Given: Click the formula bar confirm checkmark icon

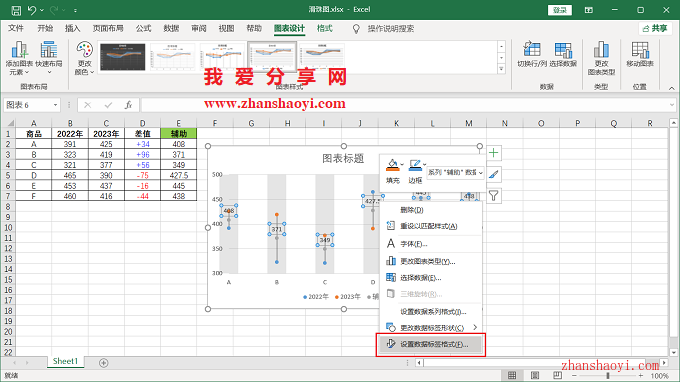Looking at the screenshot, I should click(x=108, y=105).
